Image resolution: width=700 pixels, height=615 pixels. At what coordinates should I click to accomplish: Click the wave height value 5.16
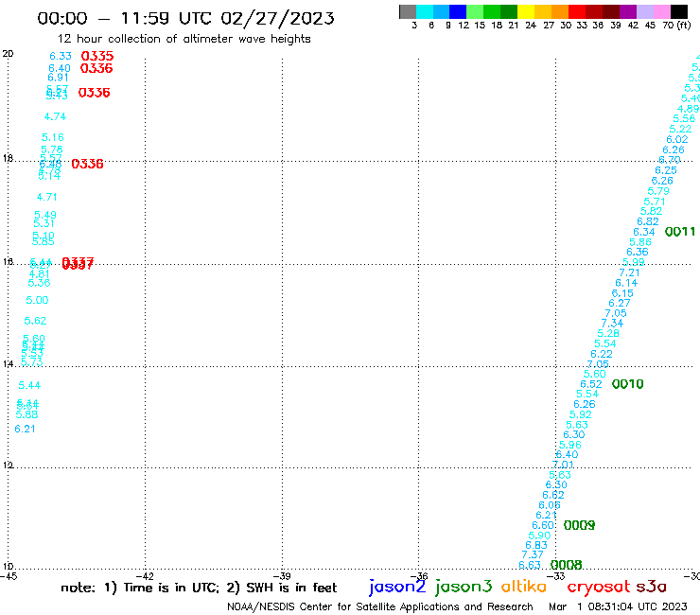53,137
